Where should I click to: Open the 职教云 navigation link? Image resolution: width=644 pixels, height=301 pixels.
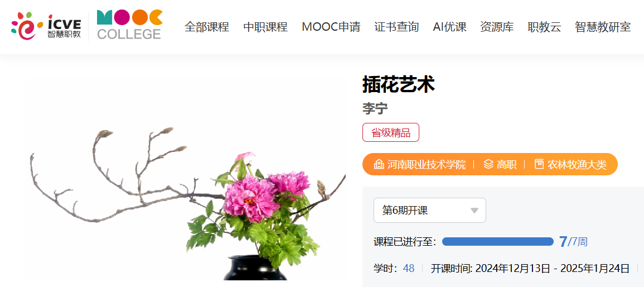click(544, 27)
